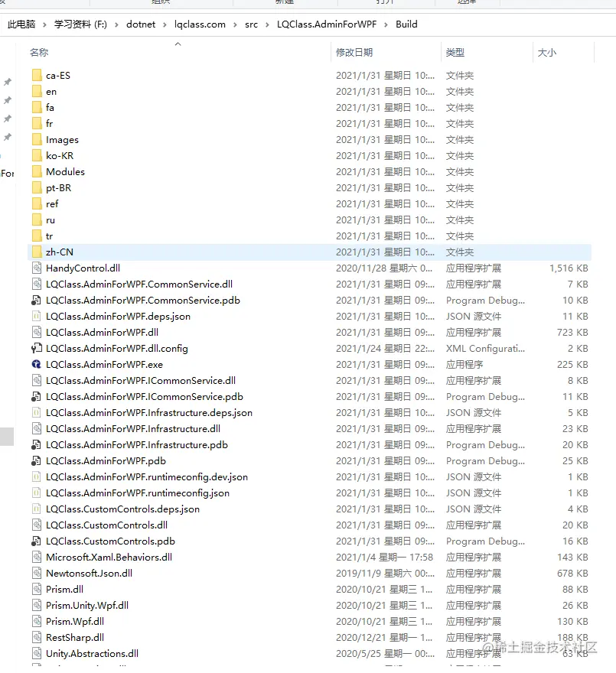Navigate to lqclass.com breadcrumb segment
616x673 pixels.
click(x=200, y=24)
